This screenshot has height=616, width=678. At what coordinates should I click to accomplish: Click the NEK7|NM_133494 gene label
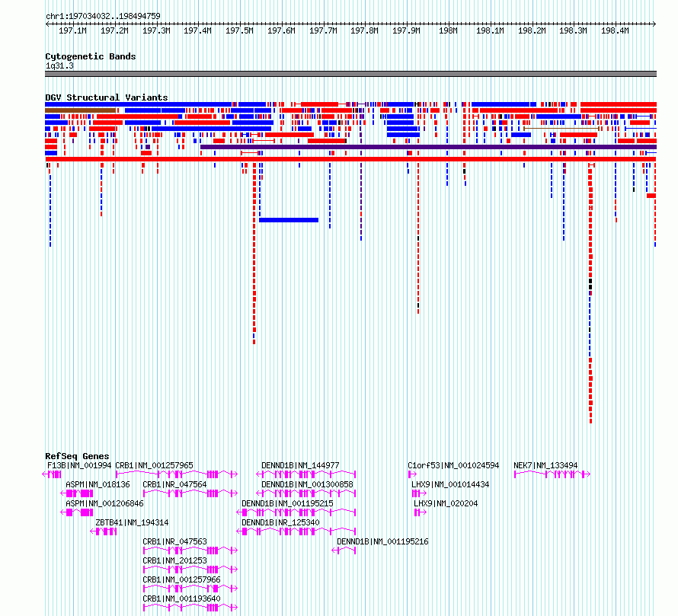pos(545,465)
